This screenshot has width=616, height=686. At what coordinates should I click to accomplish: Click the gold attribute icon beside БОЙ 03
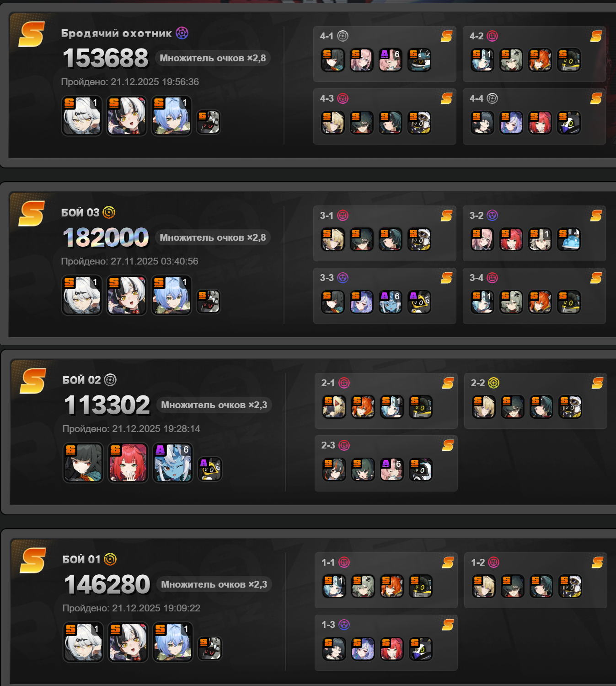[109, 212]
